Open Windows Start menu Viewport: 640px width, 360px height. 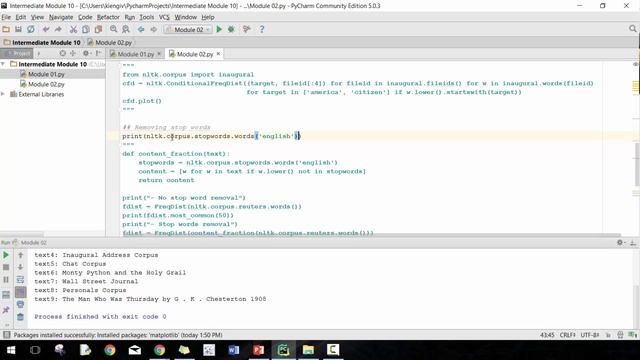11,350
